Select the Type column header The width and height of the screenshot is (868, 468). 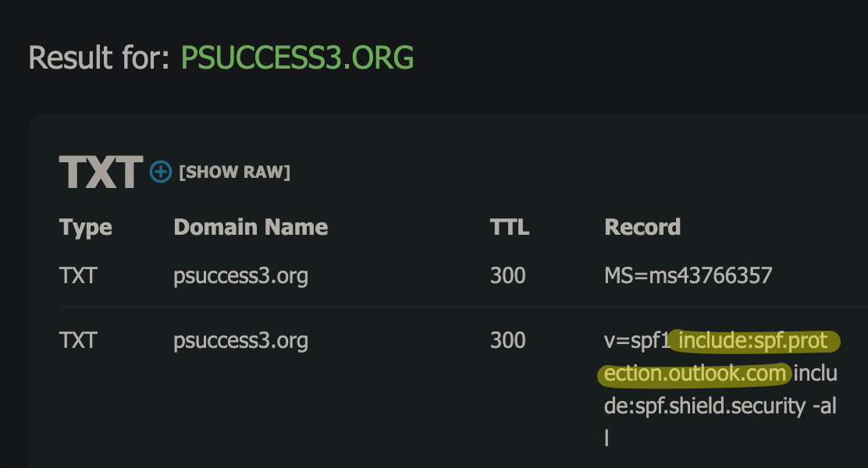pos(86,227)
